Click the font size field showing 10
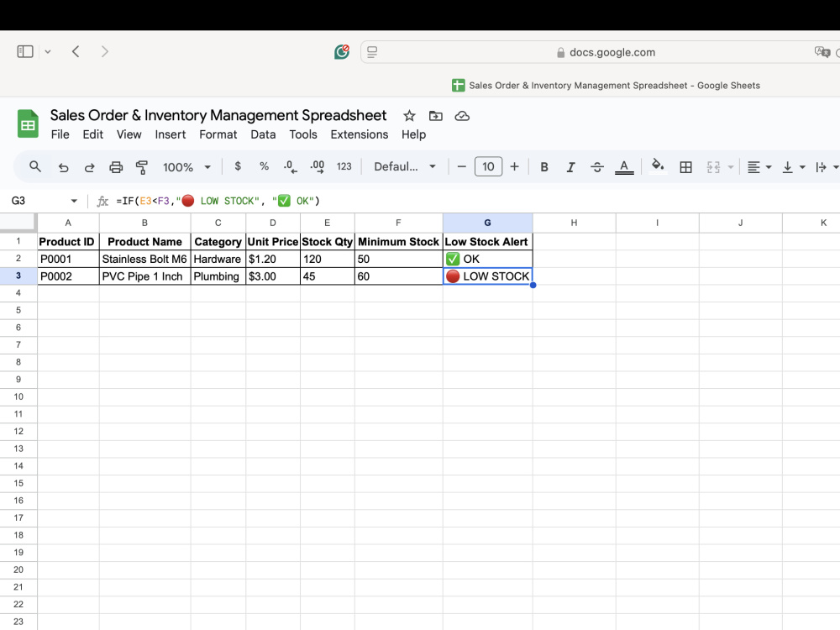The width and height of the screenshot is (840, 630). [x=488, y=166]
